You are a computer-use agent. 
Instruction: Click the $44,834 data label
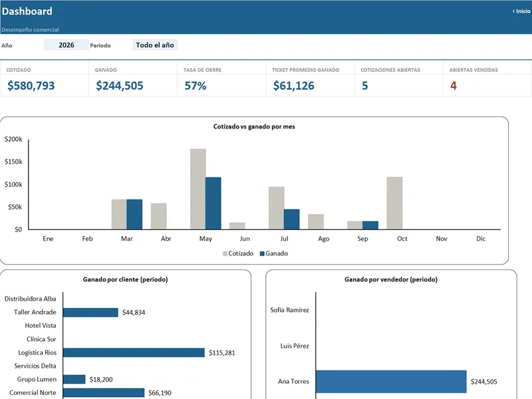pos(134,313)
